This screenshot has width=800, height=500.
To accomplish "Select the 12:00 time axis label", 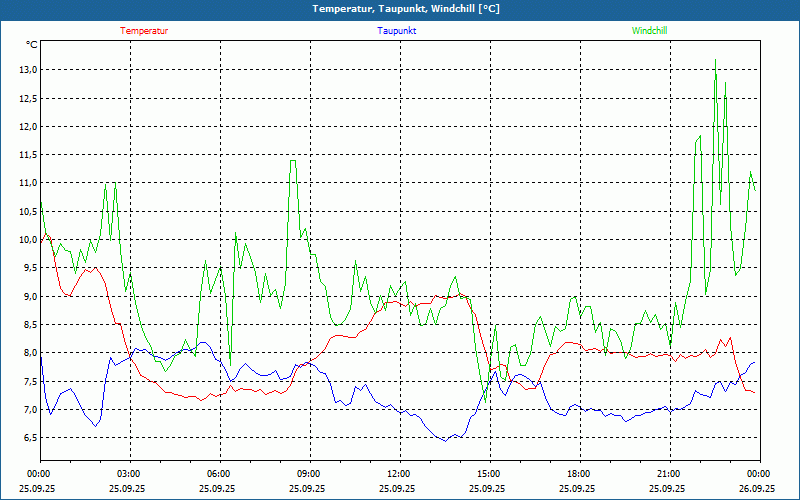I will (399, 474).
